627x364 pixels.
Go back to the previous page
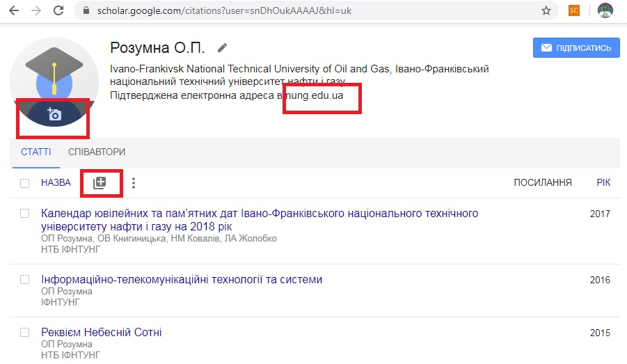(x=14, y=11)
